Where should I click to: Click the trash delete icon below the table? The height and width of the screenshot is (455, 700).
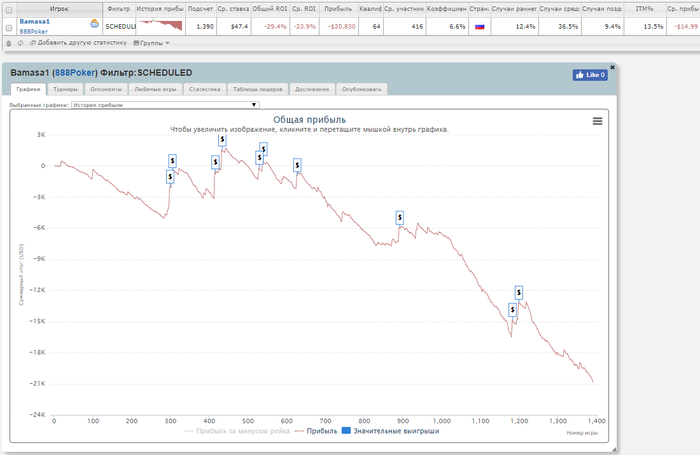[x=8, y=43]
